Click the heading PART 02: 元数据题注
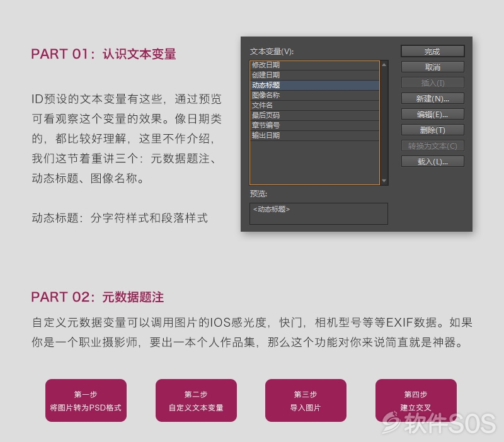This screenshot has height=442, width=504. click(x=98, y=297)
